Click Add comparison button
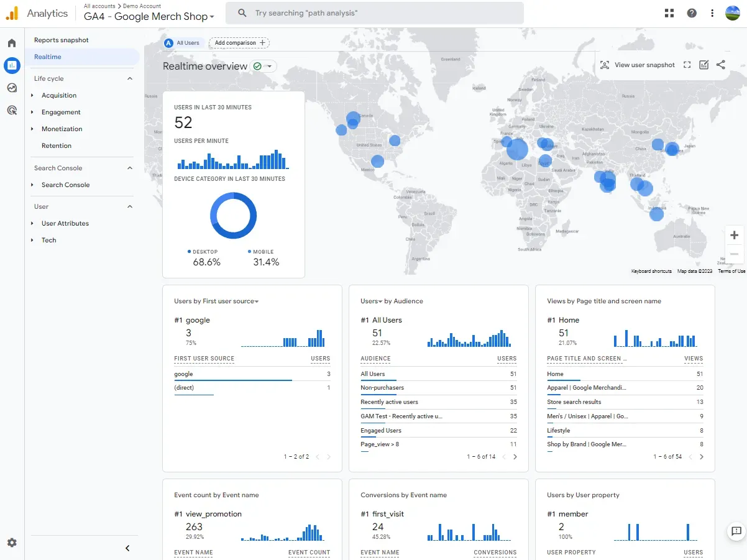Viewport: 747px width, 560px height. (x=239, y=43)
